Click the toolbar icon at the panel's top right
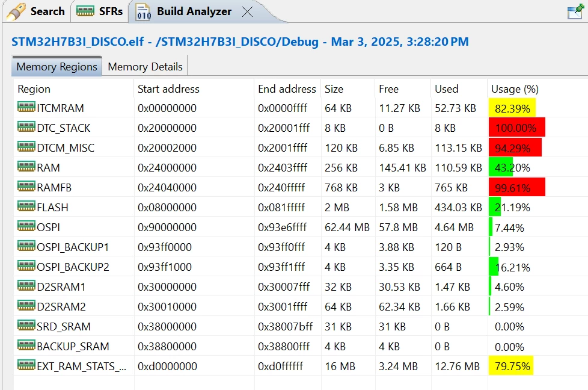This screenshot has height=390, width=588. (575, 11)
